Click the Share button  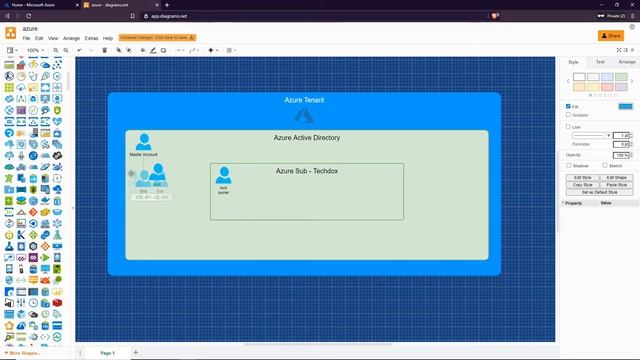(x=611, y=36)
